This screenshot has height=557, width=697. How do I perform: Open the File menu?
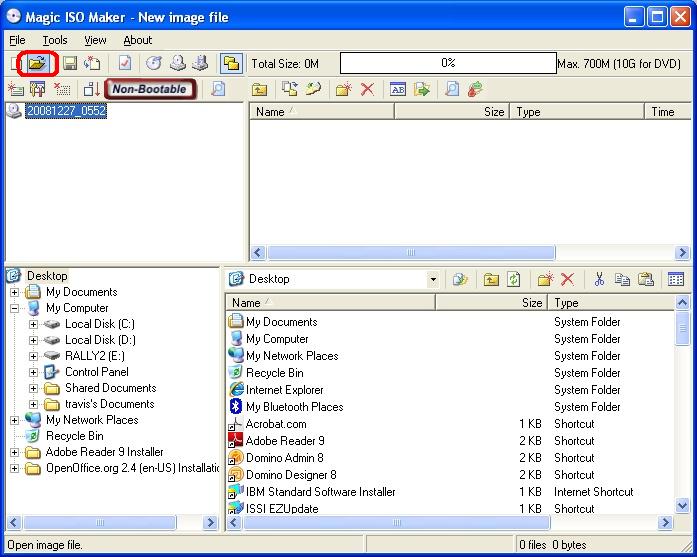(x=17, y=40)
